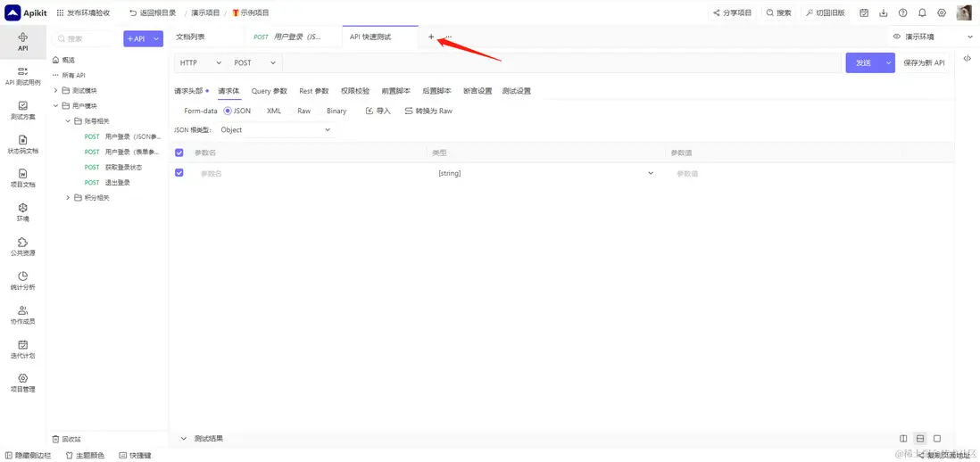The height and width of the screenshot is (462, 980).
Task: Open 统计分析 in the sidebar
Action: pos(22,281)
